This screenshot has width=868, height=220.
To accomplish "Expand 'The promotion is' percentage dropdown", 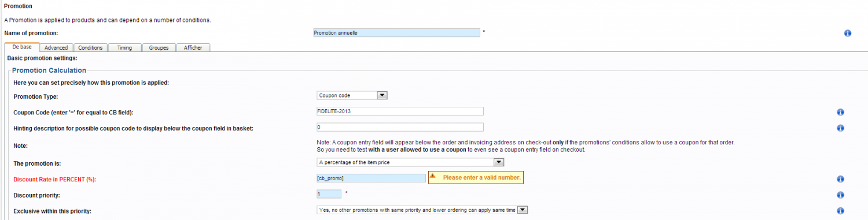I will pyautogui.click(x=410, y=162).
